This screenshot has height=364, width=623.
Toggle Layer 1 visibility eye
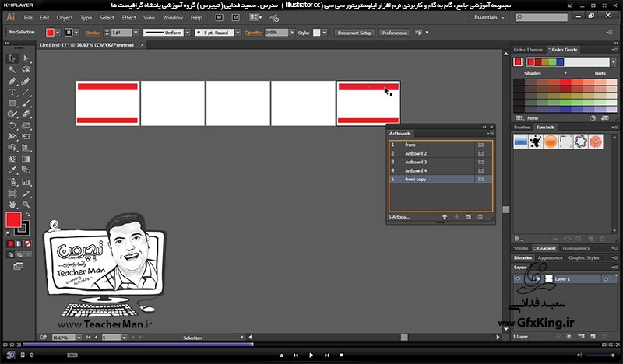point(518,279)
